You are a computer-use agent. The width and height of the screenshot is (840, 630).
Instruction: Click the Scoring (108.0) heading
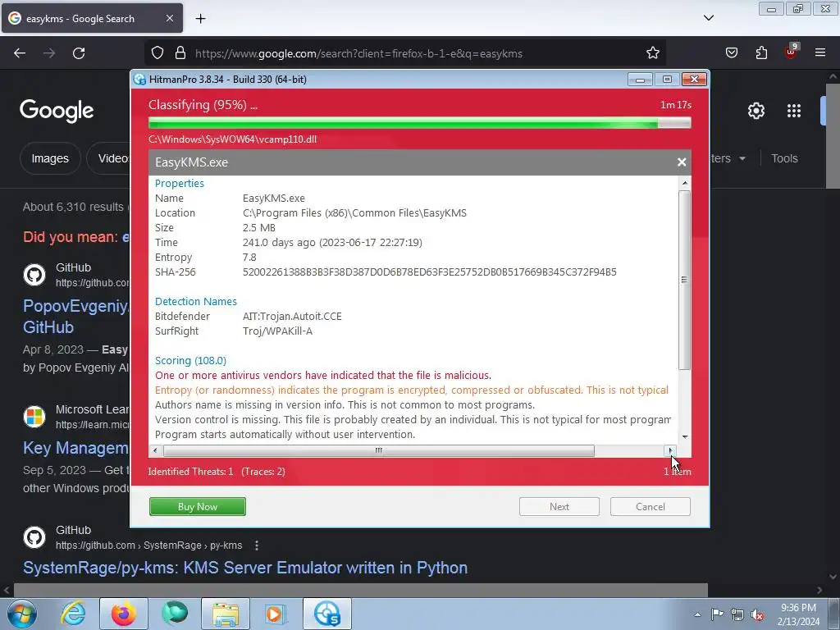[190, 361]
